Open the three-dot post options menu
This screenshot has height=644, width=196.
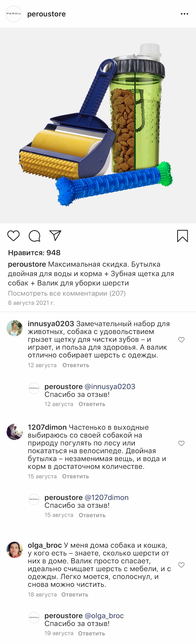coord(184,14)
